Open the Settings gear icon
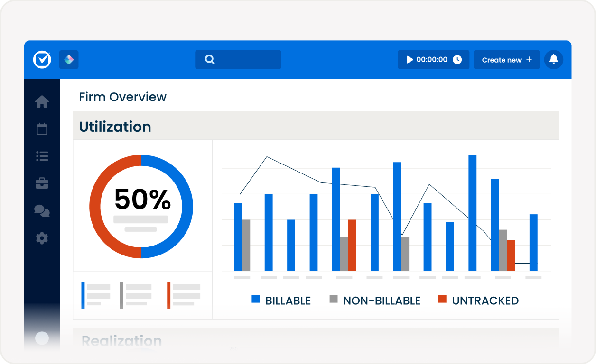 coord(42,239)
